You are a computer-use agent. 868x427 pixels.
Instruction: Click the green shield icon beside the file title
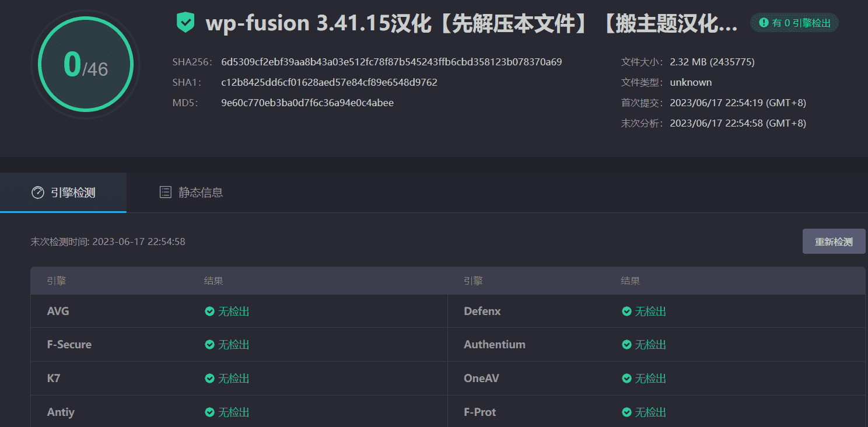[x=185, y=23]
